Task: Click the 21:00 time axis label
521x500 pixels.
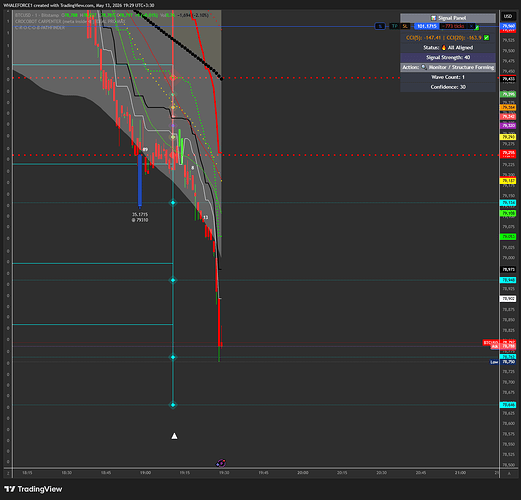Action: point(460,473)
